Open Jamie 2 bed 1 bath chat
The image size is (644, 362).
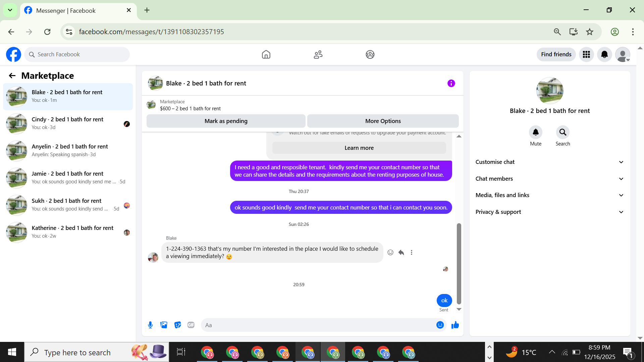pos(68,178)
